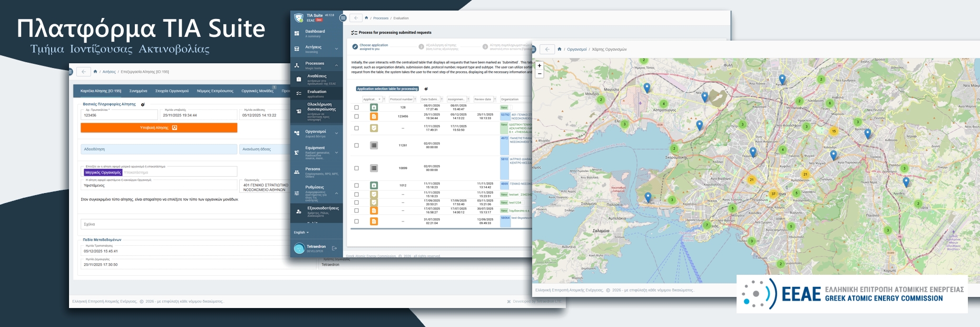This screenshot has height=327, width=980.
Task: Click gray list icon for protocol 11261
Action: pos(374,146)
